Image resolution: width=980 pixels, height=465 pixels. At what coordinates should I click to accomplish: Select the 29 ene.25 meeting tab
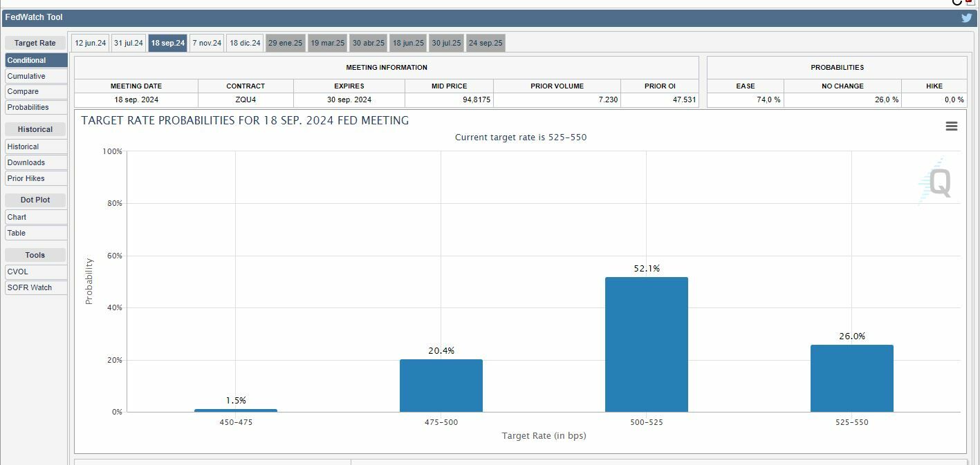click(285, 44)
